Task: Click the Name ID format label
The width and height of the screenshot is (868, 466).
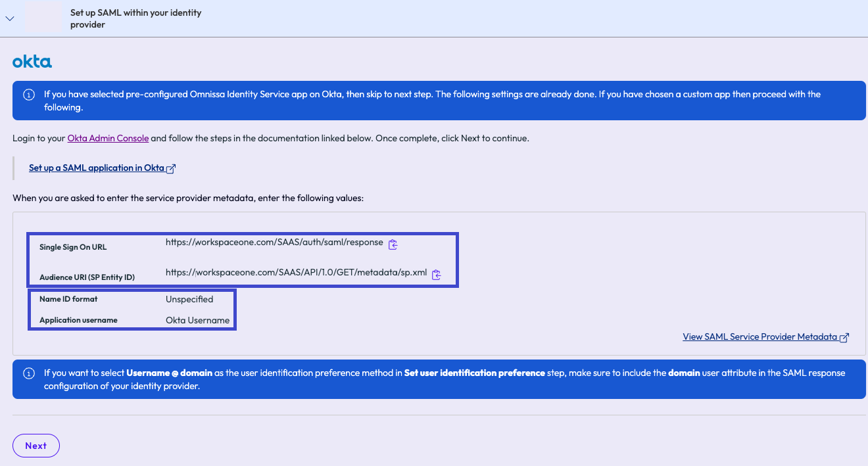Action: click(68, 299)
